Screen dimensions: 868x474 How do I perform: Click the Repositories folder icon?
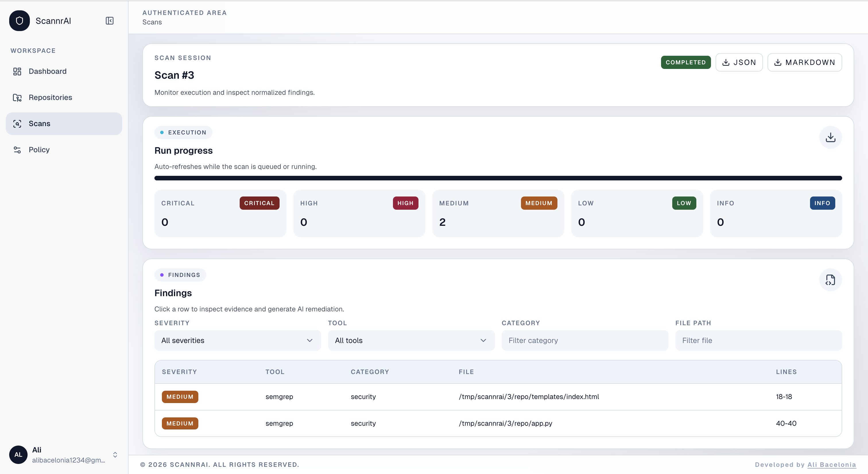(x=17, y=98)
